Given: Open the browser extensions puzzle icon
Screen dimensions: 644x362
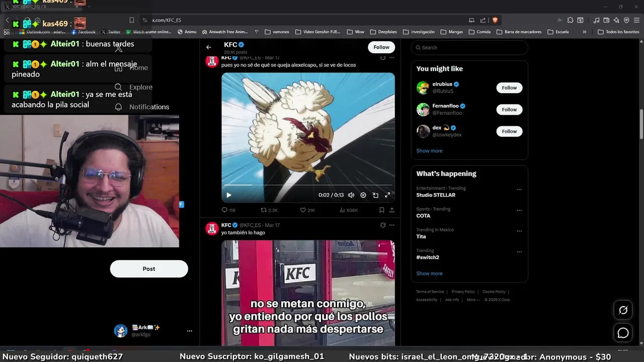Looking at the screenshot, I should [570, 20].
